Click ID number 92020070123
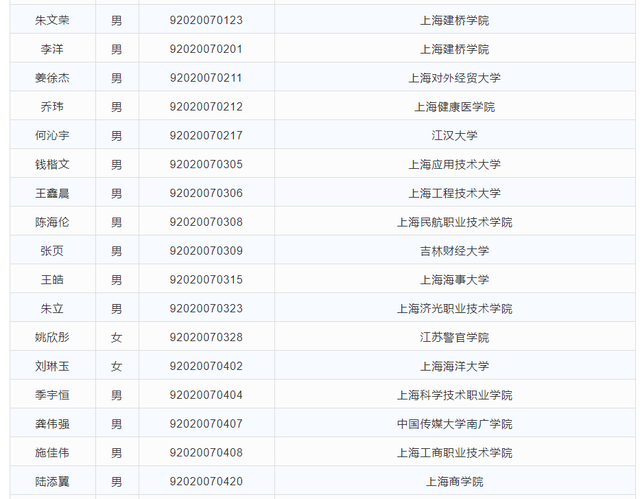640x499 pixels. click(x=206, y=20)
